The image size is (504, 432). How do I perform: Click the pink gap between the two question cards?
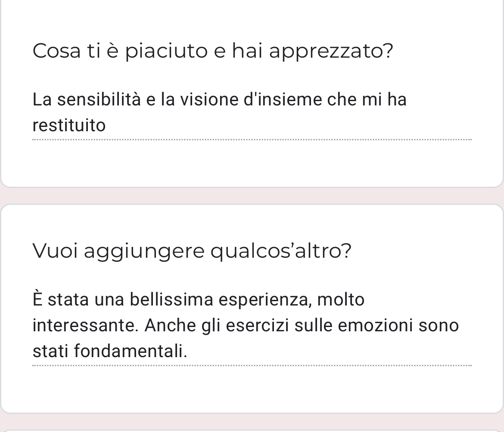click(x=252, y=195)
